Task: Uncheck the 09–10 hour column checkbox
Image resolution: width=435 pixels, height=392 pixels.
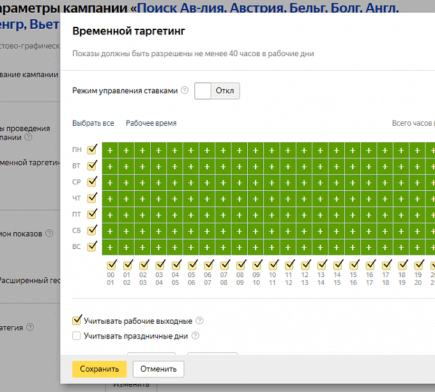Action: point(257,265)
